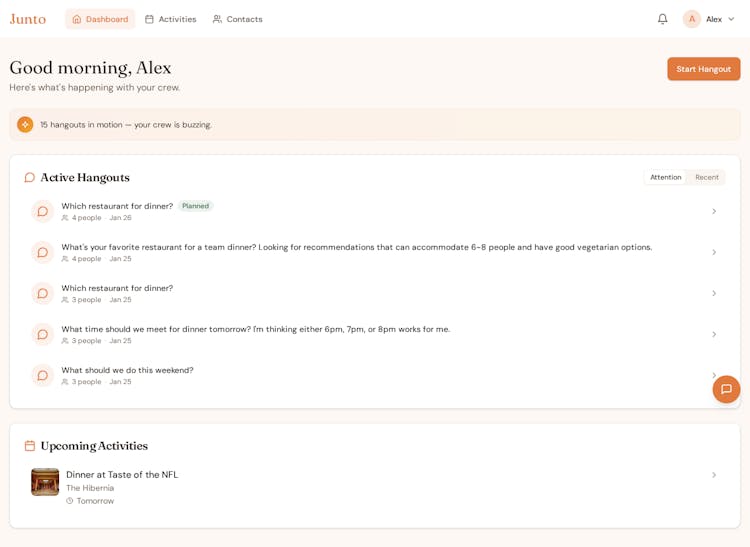The height and width of the screenshot is (547, 750).
Task: Open the dinner time tomorrow hangout
Action: click(x=255, y=329)
